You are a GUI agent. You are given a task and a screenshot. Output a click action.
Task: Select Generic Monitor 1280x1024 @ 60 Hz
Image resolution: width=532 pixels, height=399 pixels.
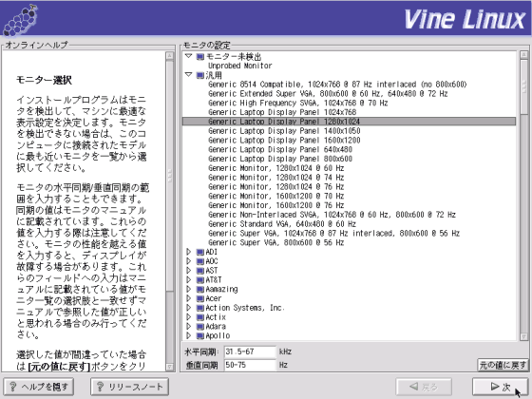pyautogui.click(x=275, y=168)
